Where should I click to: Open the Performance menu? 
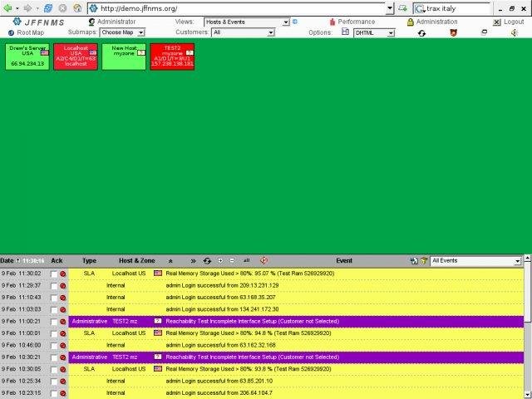(357, 22)
